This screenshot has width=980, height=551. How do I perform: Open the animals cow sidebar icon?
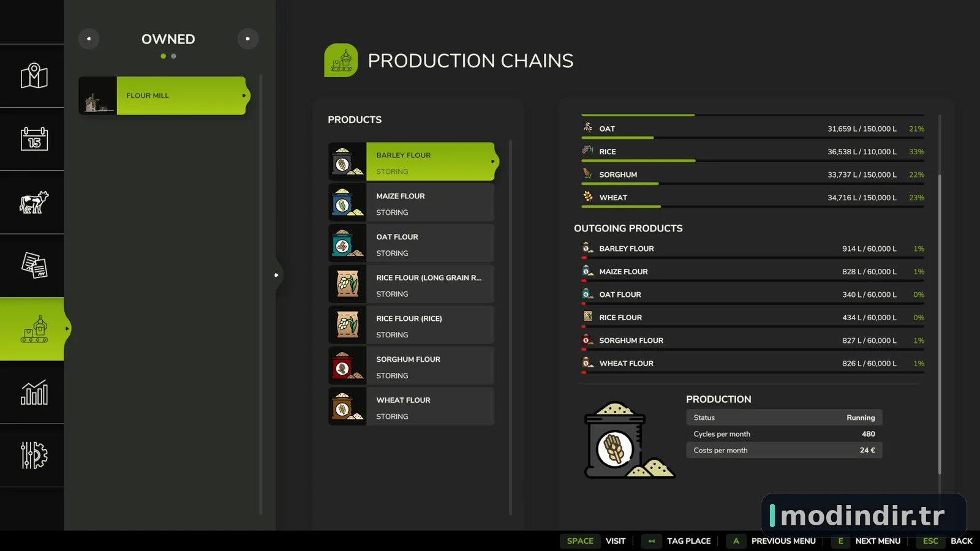pyautogui.click(x=34, y=202)
